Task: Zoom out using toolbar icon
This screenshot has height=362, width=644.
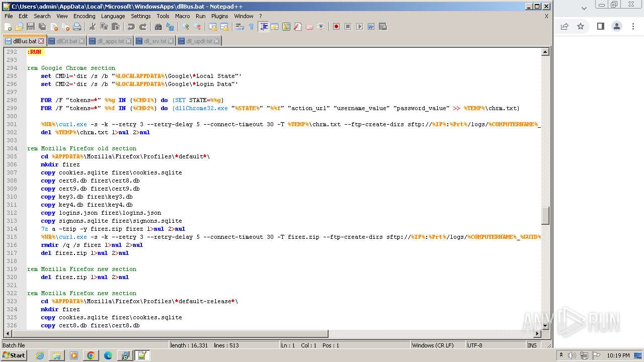Action: (x=197, y=27)
